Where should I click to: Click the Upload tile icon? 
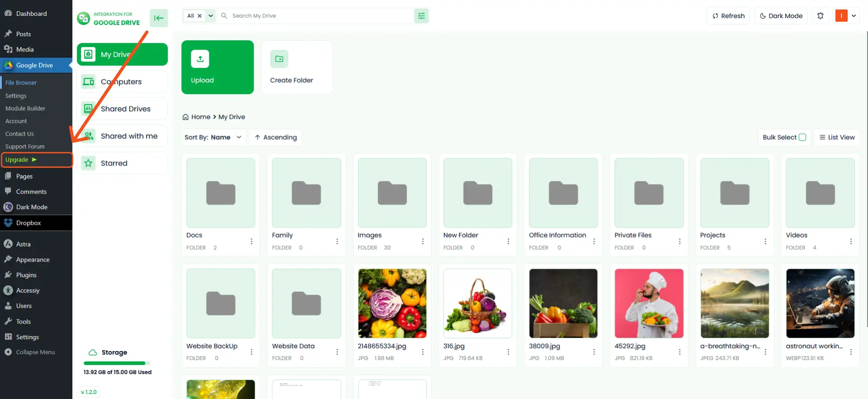pos(200,59)
